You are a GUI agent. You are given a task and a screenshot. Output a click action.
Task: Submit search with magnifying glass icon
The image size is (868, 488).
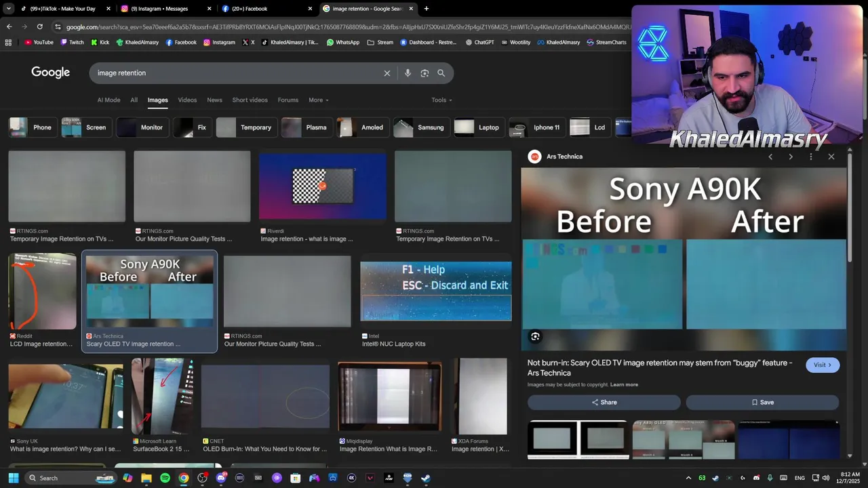[x=441, y=73]
